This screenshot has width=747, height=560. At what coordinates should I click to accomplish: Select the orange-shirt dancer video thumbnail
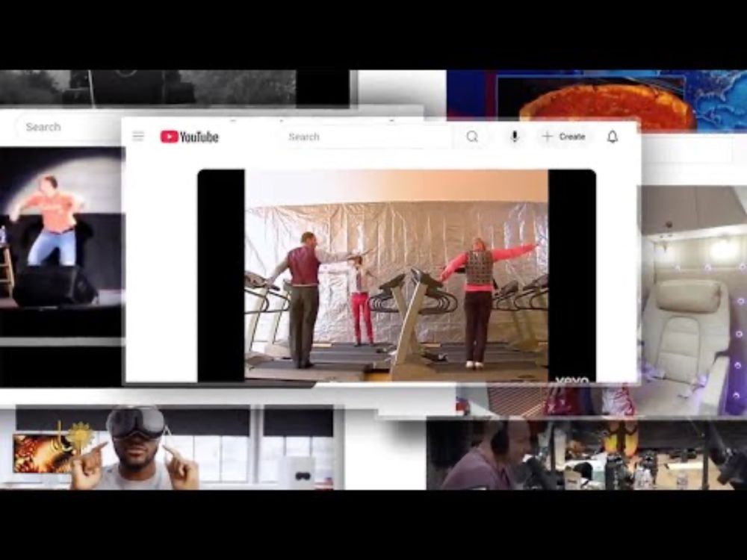point(61,242)
